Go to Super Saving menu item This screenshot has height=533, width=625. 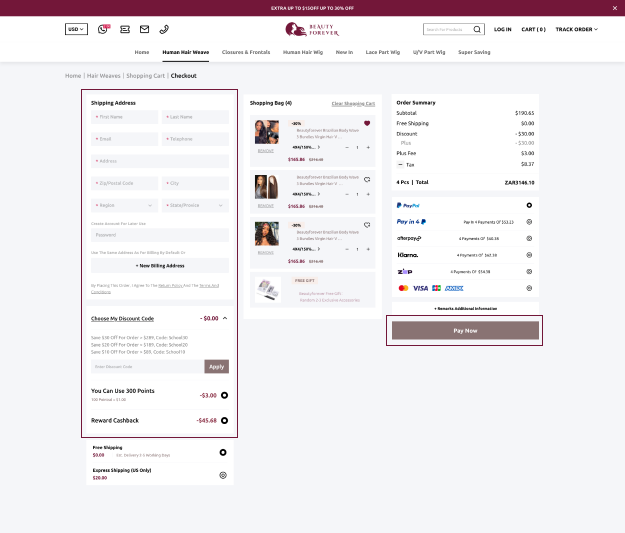click(475, 51)
